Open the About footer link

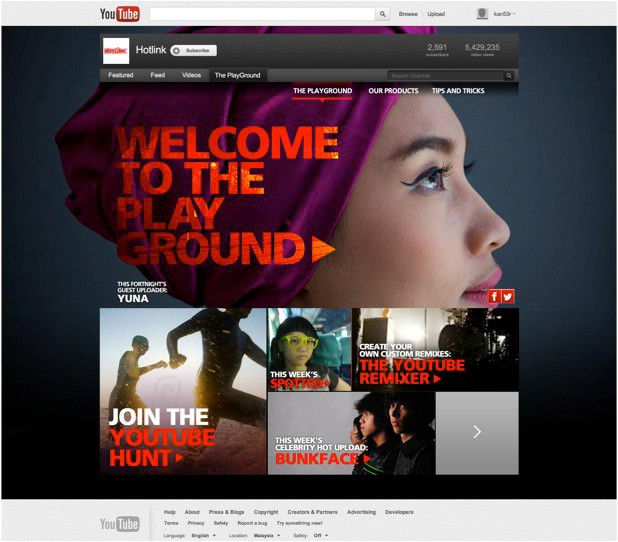192,512
